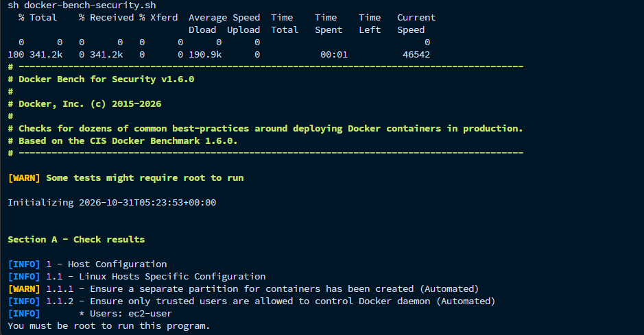Click the 'Current' column header in curl output
The height and width of the screenshot is (335, 644).
point(416,18)
